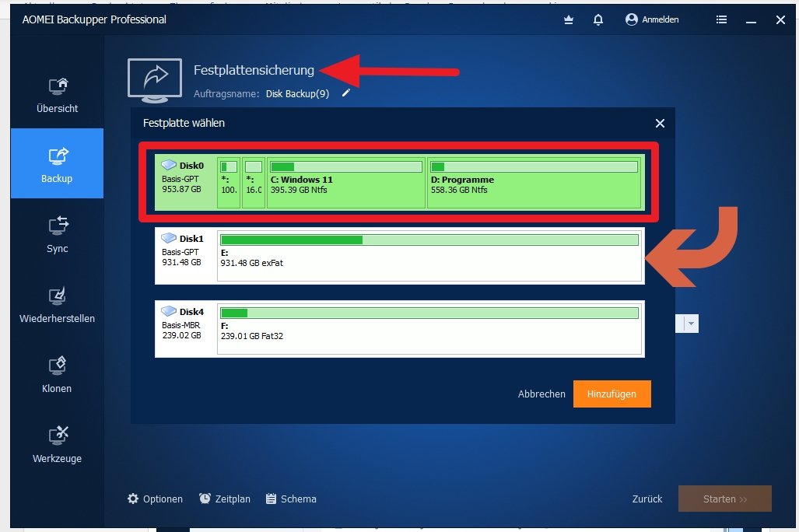The width and height of the screenshot is (799, 532).
Task: Click the Disk1 drive icon
Action: point(169,238)
